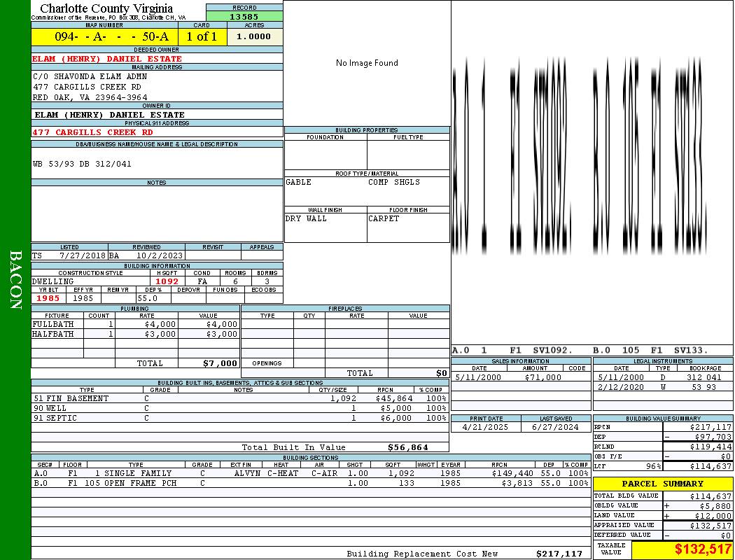This screenshot has height=560, width=735.
Task: Click depreciation percent 55.0 in building info
Action: [x=147, y=298]
